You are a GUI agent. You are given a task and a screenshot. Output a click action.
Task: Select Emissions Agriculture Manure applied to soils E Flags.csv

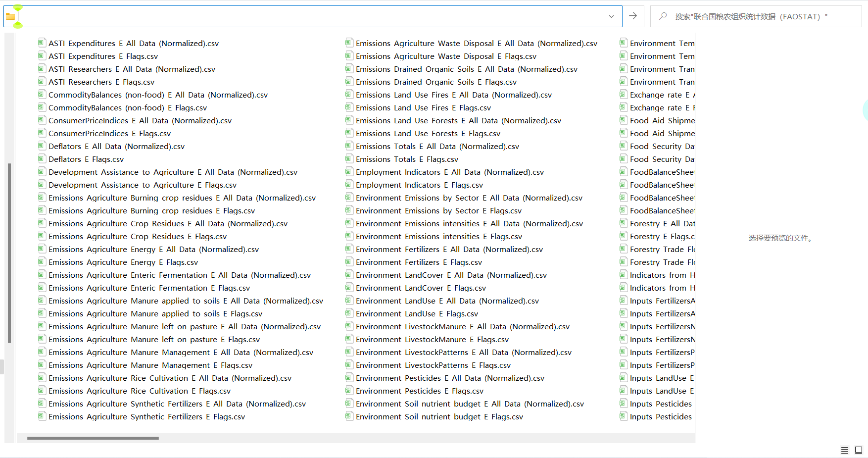(155, 314)
